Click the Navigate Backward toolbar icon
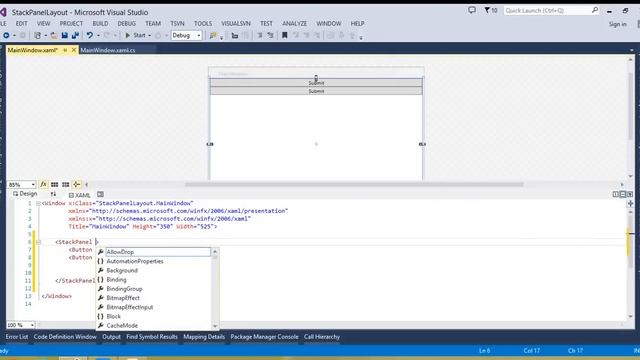Image resolution: width=640 pixels, height=360 pixels. coord(6,36)
